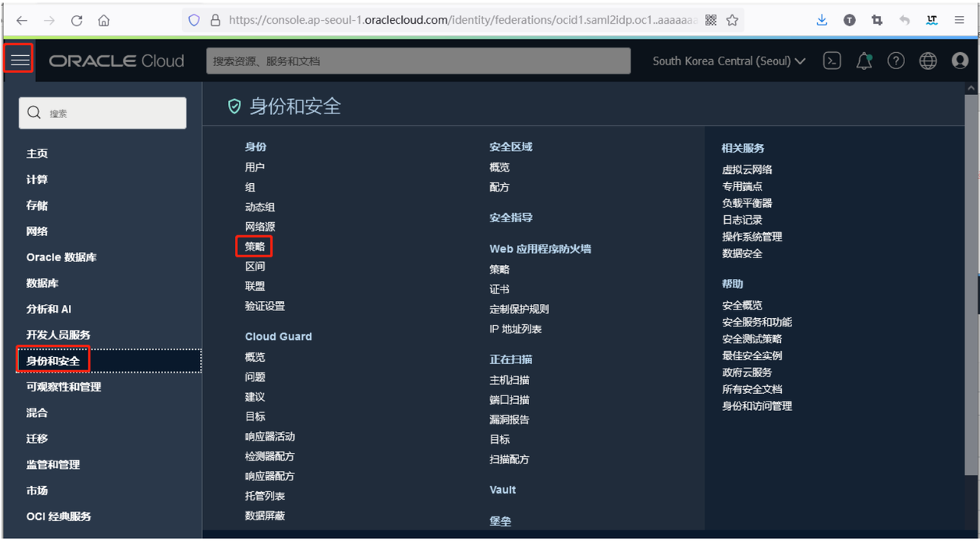Open the 配方 link under 安全区域
The height and width of the screenshot is (541, 980).
(499, 187)
